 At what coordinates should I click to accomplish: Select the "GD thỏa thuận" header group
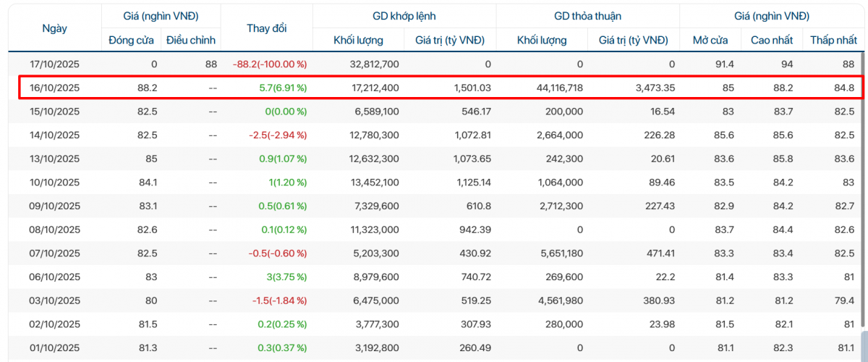(x=587, y=16)
